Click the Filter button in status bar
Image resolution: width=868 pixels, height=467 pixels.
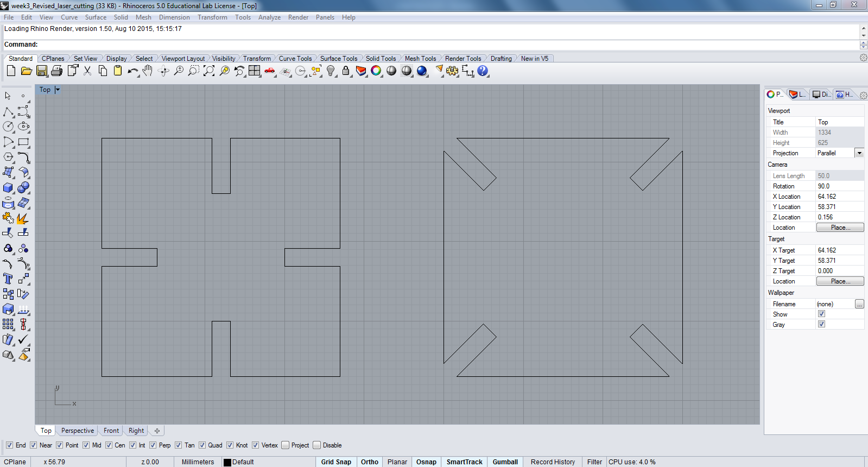594,462
